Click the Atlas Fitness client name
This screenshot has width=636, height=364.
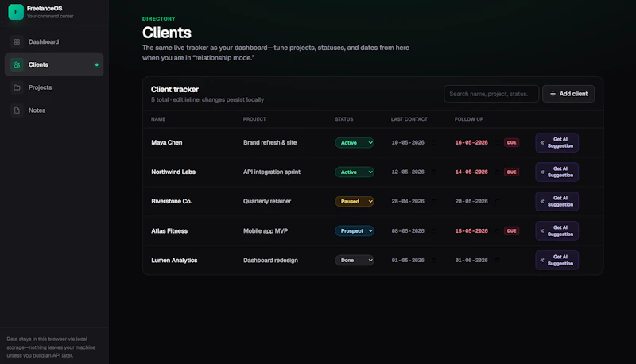pos(169,230)
